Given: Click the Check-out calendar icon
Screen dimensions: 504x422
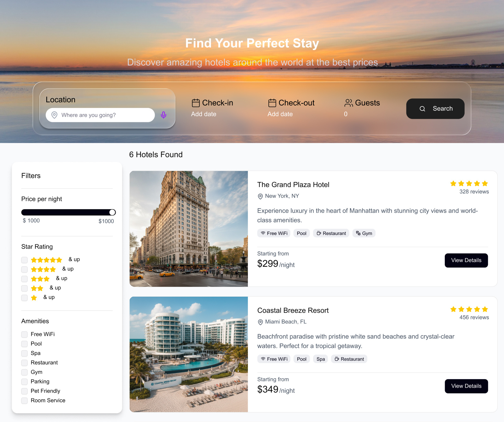Looking at the screenshot, I should point(272,103).
